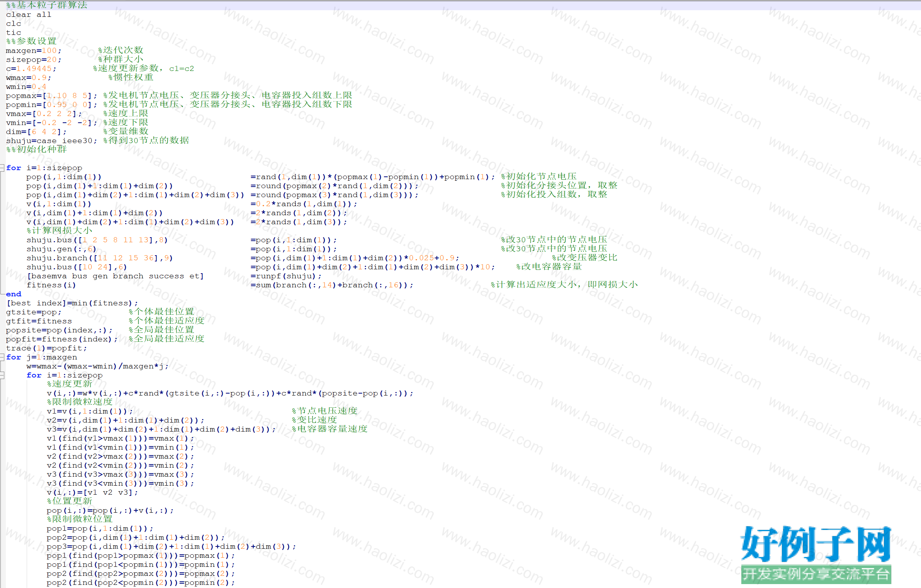Click the 'wmin=0.4' assignment
This screenshot has height=588, width=921.
click(x=26, y=87)
